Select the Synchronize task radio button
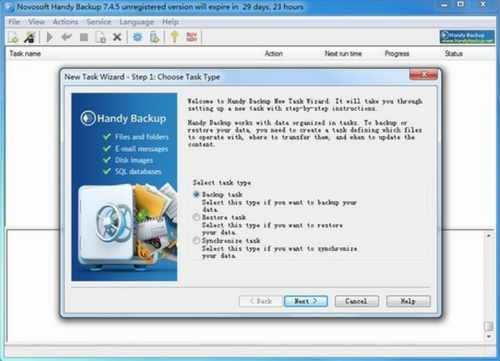500x361 pixels. pyautogui.click(x=196, y=241)
